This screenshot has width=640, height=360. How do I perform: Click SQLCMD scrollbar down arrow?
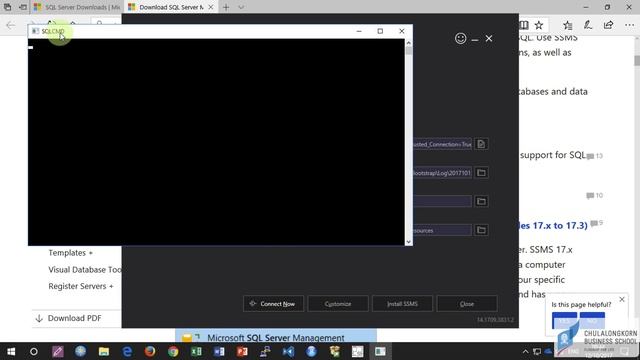click(x=409, y=242)
